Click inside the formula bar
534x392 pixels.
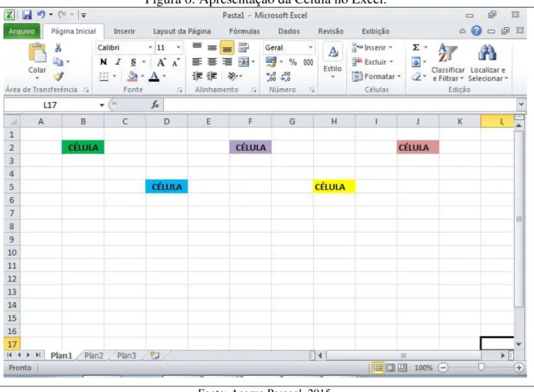coord(340,104)
